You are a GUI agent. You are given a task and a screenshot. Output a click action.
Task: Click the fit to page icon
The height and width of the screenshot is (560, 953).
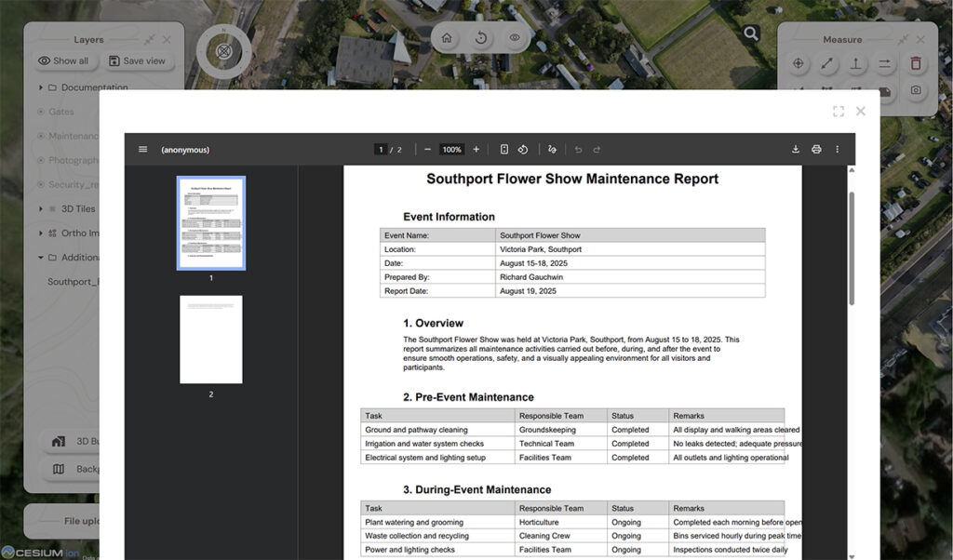[503, 149]
